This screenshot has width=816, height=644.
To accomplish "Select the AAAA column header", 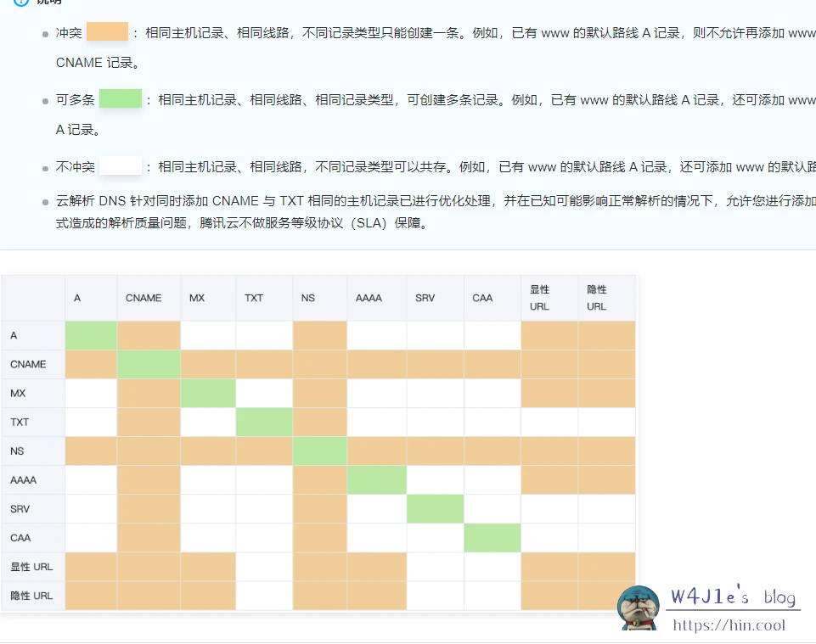I will pos(369,298).
